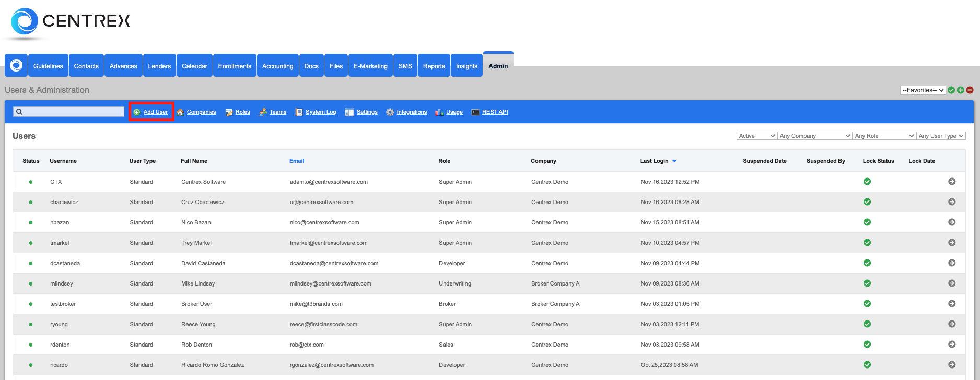
Task: Click lock status checkmark for cbaciewicz
Action: [867, 202]
